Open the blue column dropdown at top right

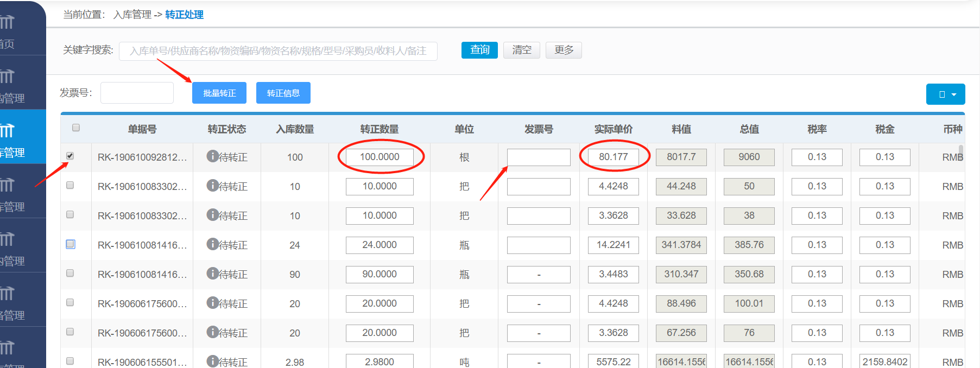tap(945, 94)
